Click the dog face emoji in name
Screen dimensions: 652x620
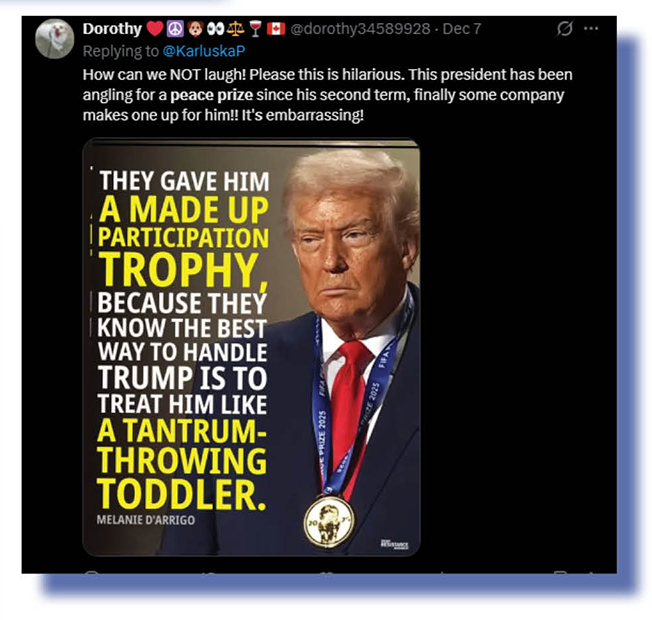coord(195,29)
